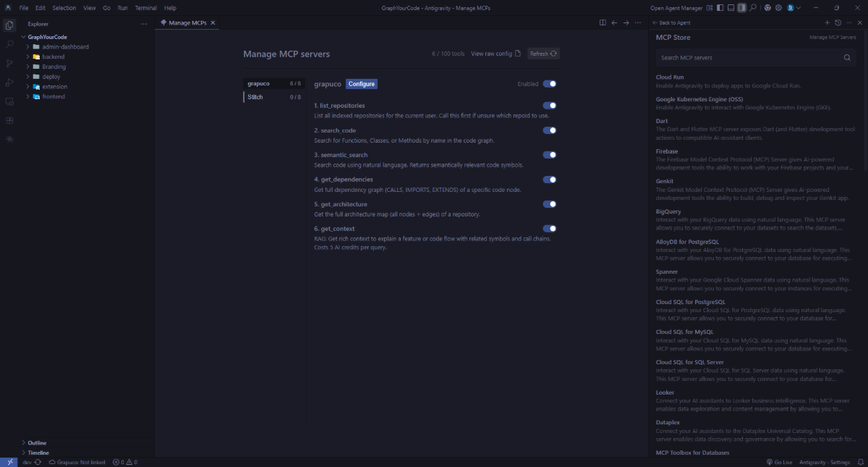The image size is (868, 467).
Task: Toggle the primary side bar icon
Action: (720, 8)
